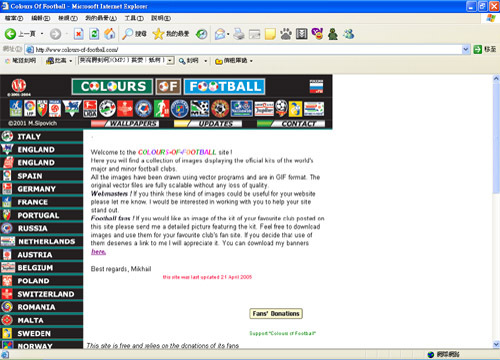Open Yahoo Messenger purple smiley icon
The height and width of the screenshot is (360, 500).
(x=317, y=34)
